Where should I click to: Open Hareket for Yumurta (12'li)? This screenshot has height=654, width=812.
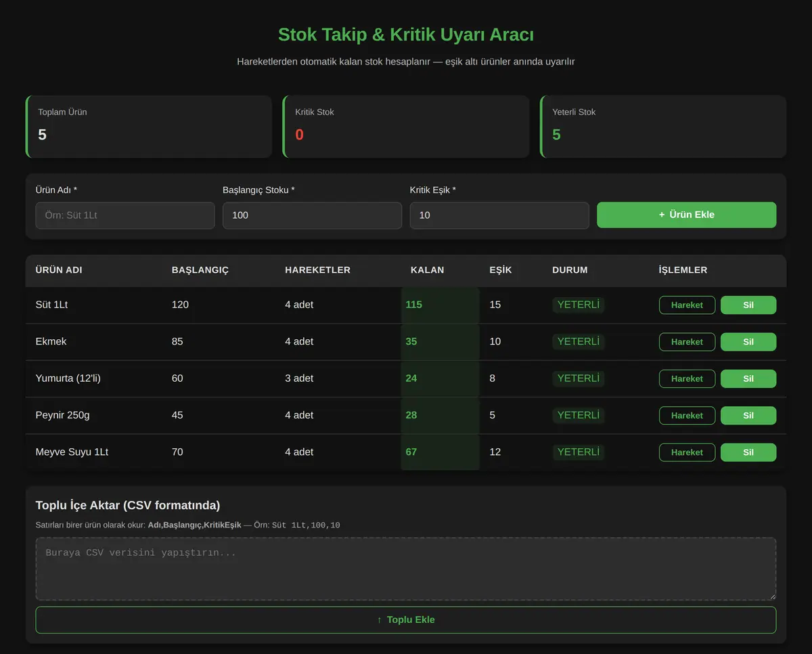687,378
